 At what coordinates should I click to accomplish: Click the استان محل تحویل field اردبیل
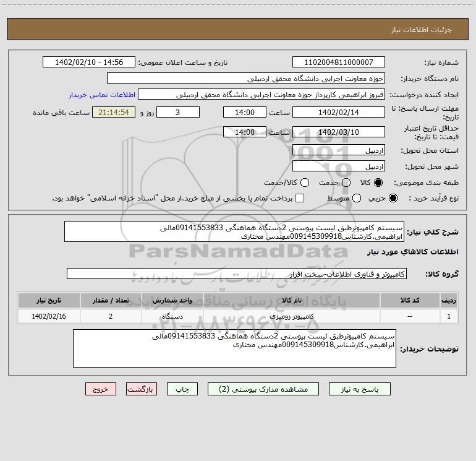[x=339, y=150]
